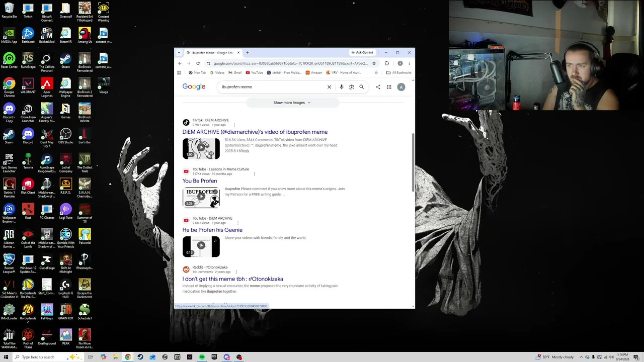Play the He be Profen video thumbnail
This screenshot has width=644, height=362.
(201, 246)
